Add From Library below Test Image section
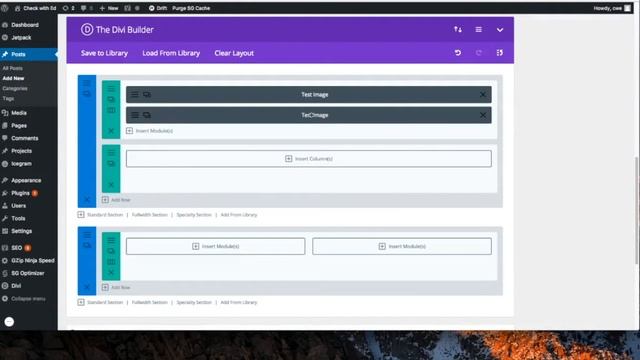The height and width of the screenshot is (360, 640). [x=239, y=215]
